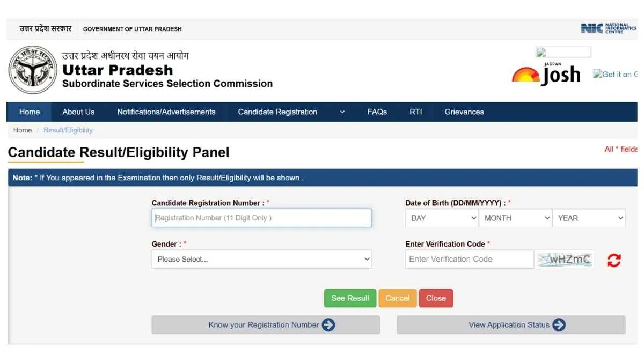This screenshot has height=362, width=644.
Task: Open the DAY dropdown for date of birth
Action: 442,218
